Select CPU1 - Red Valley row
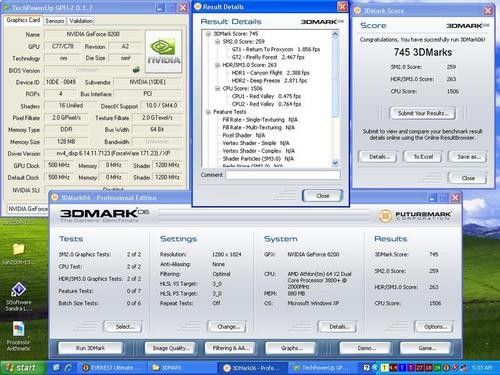Viewport: 500px width, 375px height. coord(266,96)
